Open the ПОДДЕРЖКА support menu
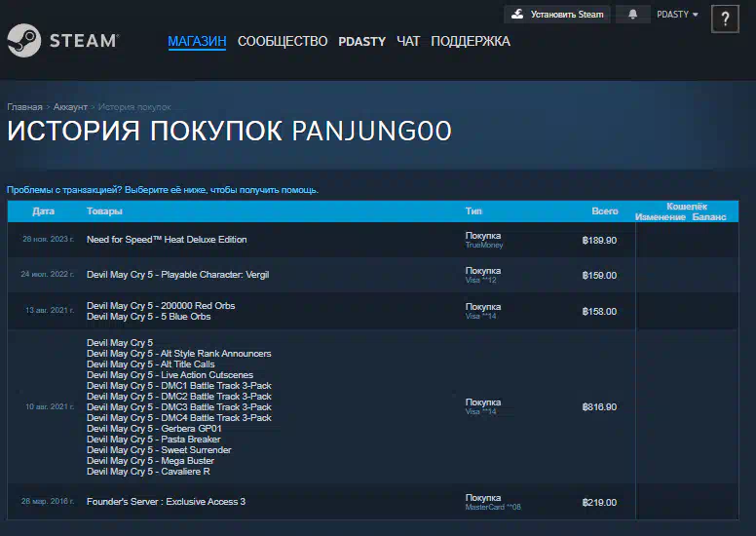 click(x=471, y=41)
